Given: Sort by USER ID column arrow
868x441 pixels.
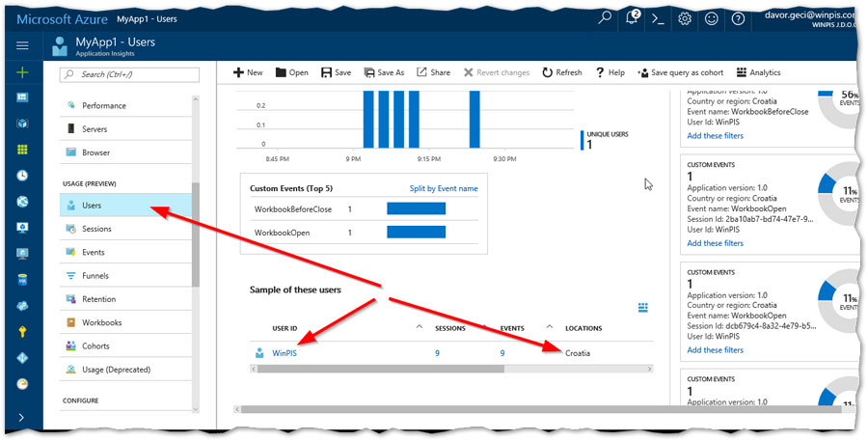Looking at the screenshot, I should pos(420,327).
